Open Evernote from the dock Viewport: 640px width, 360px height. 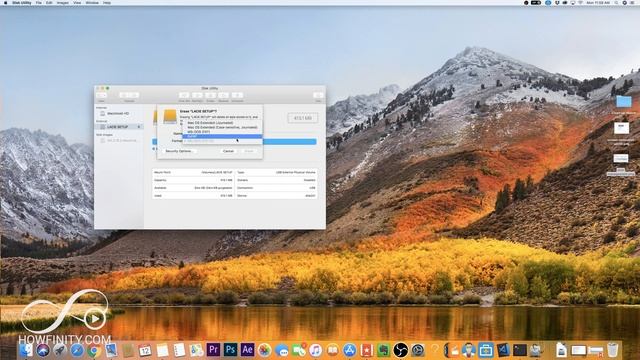pos(383,350)
